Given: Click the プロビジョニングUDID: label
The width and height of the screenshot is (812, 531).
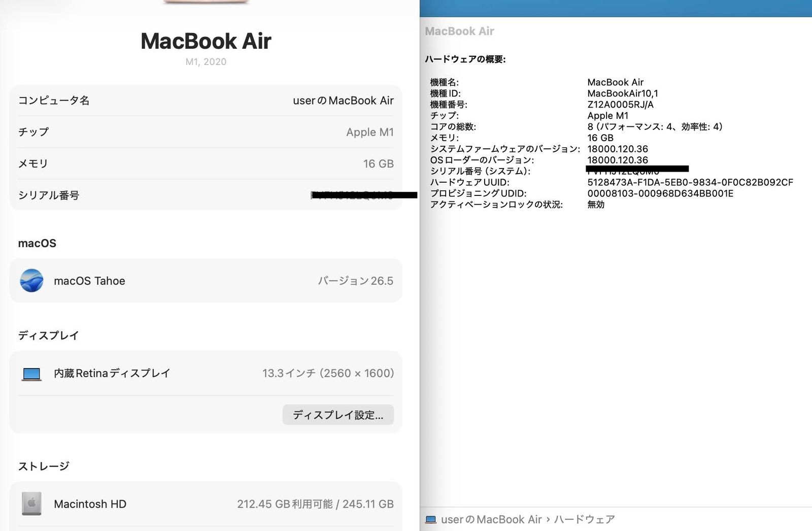Looking at the screenshot, I should tap(478, 193).
